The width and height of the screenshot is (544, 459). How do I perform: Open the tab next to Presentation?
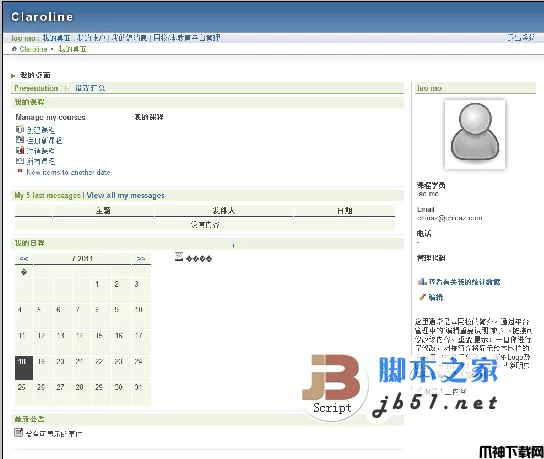coord(90,88)
